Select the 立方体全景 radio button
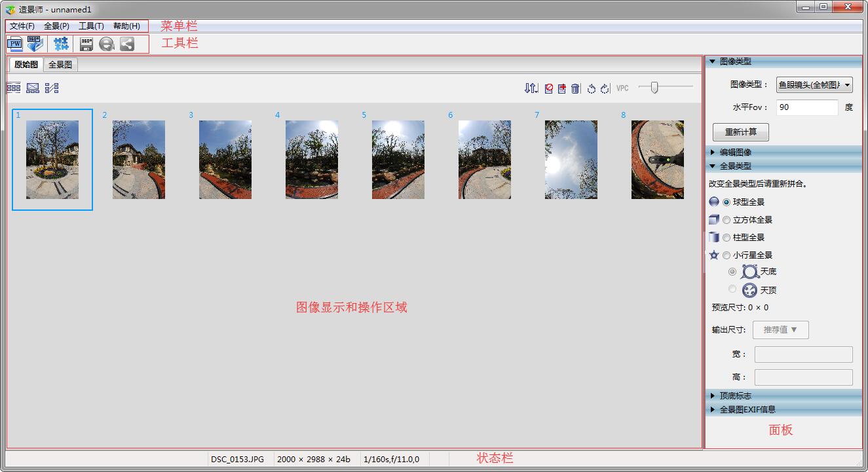The width and height of the screenshot is (868, 472). point(726,220)
